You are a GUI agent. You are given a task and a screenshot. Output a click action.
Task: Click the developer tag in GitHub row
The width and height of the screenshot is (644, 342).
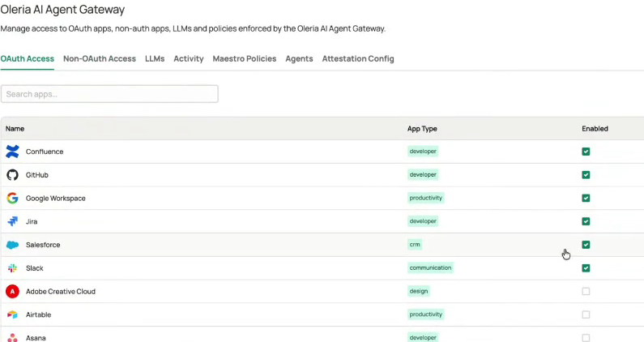pyautogui.click(x=423, y=175)
